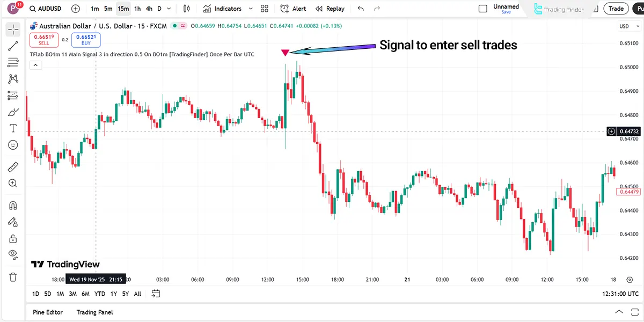The width and height of the screenshot is (644, 322).
Task: Open the text annotation tool
Action: [13, 128]
